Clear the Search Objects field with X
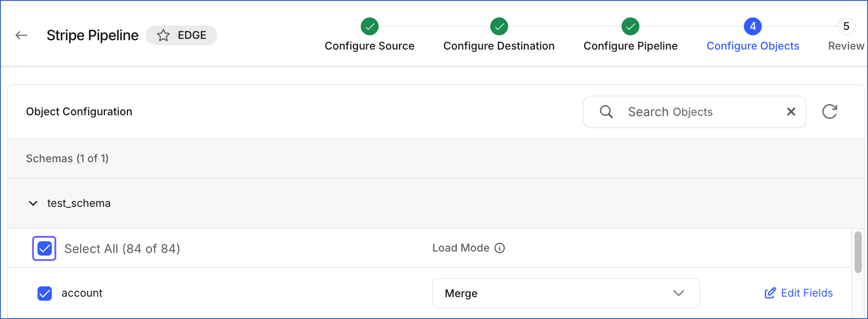Image resolution: width=868 pixels, height=319 pixels. click(x=791, y=112)
